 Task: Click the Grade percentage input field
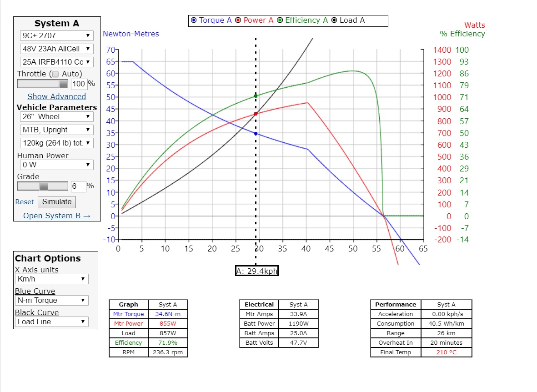[78, 186]
